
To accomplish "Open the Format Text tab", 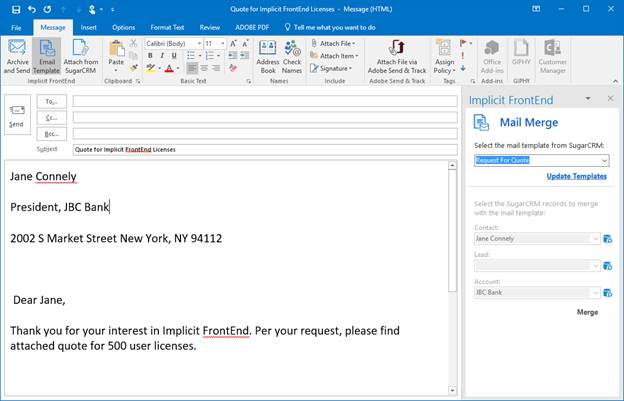I will click(x=165, y=27).
